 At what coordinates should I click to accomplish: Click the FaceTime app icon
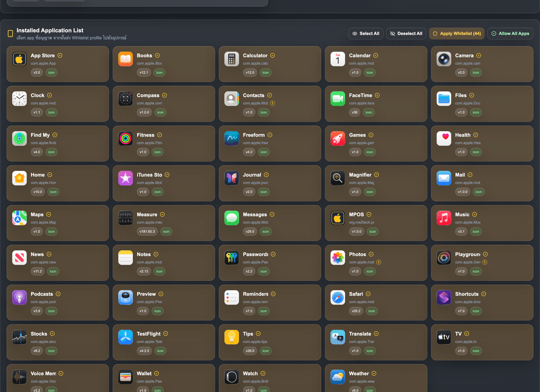click(x=338, y=98)
